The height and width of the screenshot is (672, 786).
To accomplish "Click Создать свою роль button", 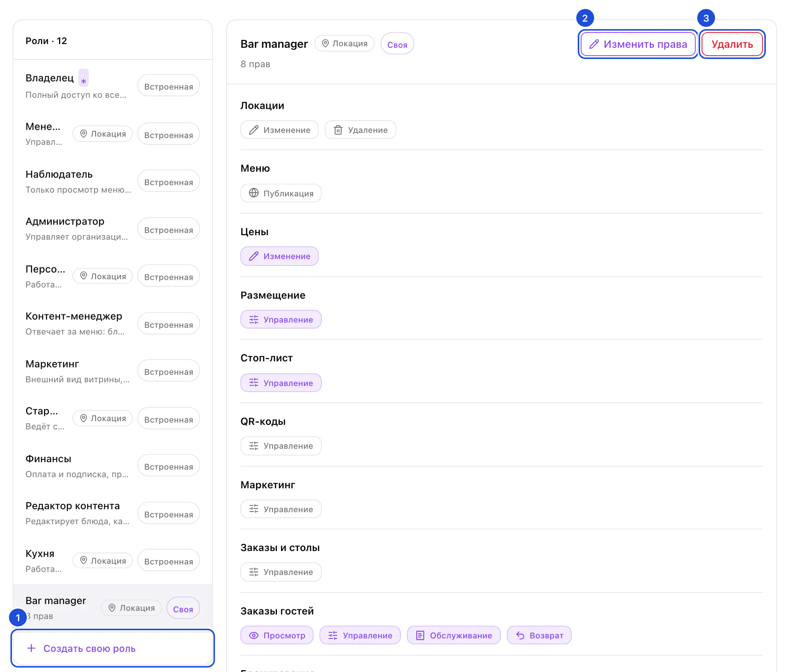I will (x=112, y=648).
